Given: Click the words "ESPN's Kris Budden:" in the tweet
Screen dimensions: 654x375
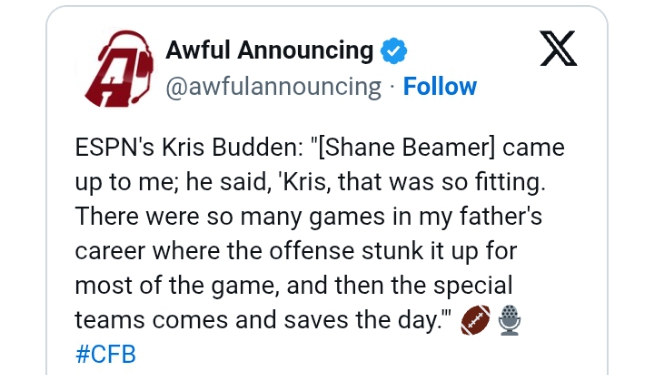Looking at the screenshot, I should tap(189, 148).
